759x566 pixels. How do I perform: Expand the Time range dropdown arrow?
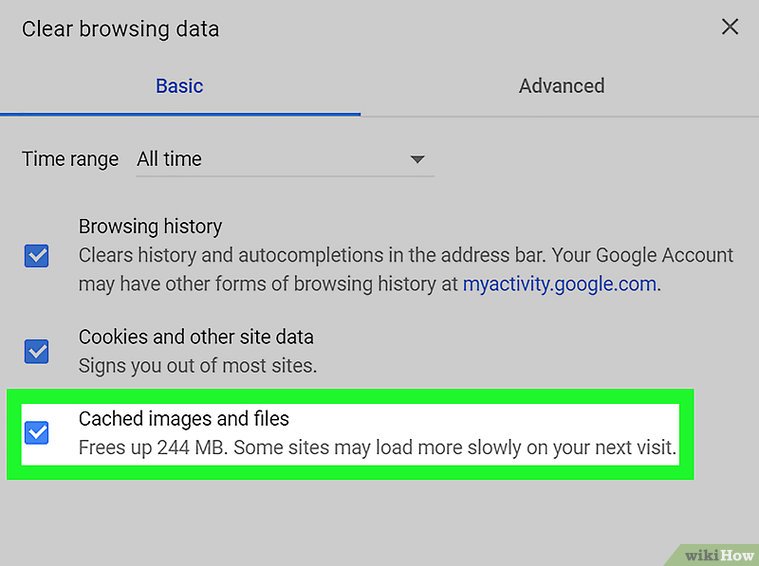(x=418, y=159)
